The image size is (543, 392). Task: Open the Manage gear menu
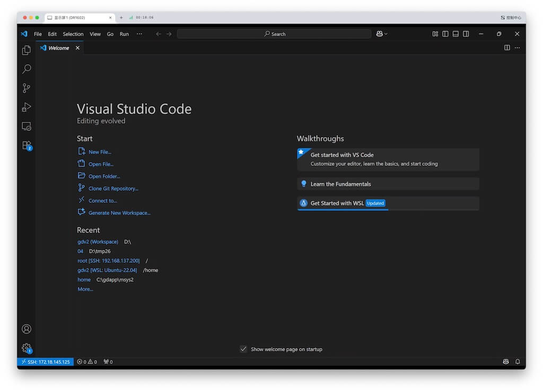click(x=27, y=348)
